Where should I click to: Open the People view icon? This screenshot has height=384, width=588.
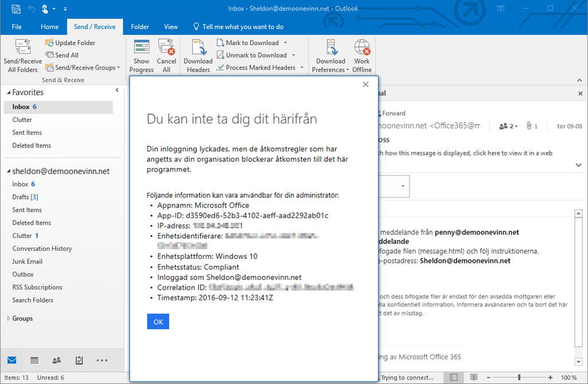click(56, 360)
